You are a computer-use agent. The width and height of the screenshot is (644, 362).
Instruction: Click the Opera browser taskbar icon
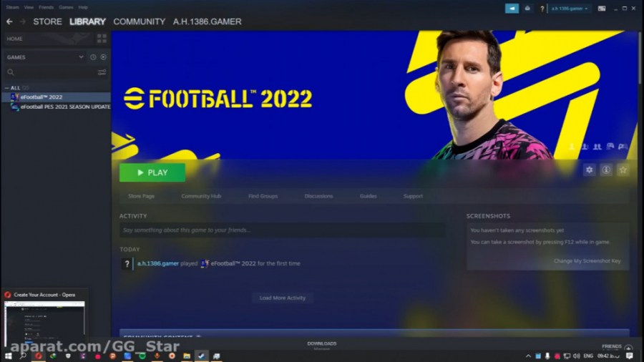38,356
